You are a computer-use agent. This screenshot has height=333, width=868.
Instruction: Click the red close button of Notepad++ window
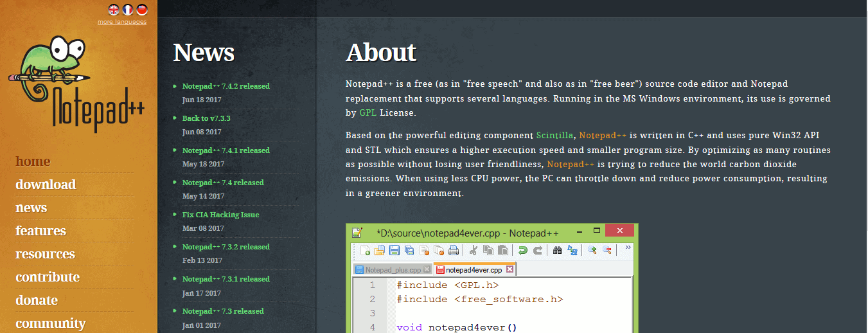(x=619, y=230)
